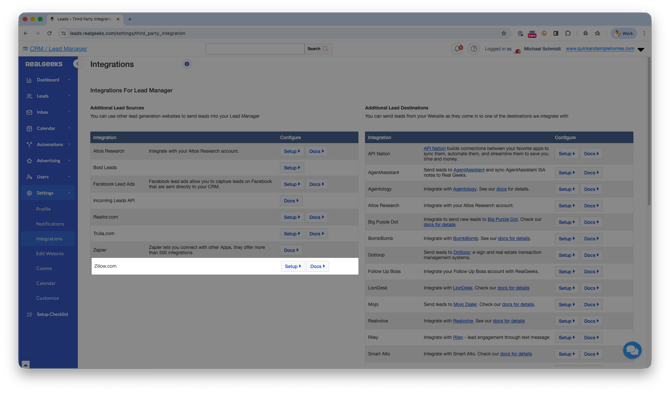Open Leads from the sidebar icon
Viewport: 670px width, 393px height.
coord(29,96)
